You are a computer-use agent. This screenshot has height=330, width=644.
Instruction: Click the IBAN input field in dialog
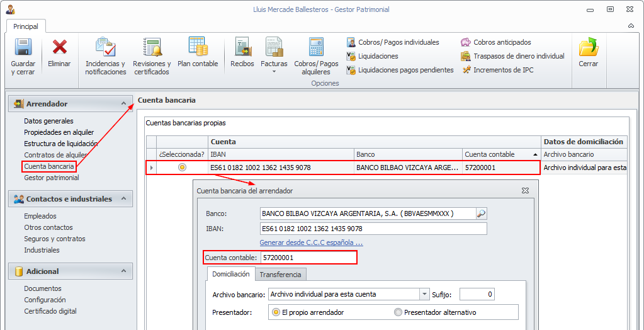(373, 229)
